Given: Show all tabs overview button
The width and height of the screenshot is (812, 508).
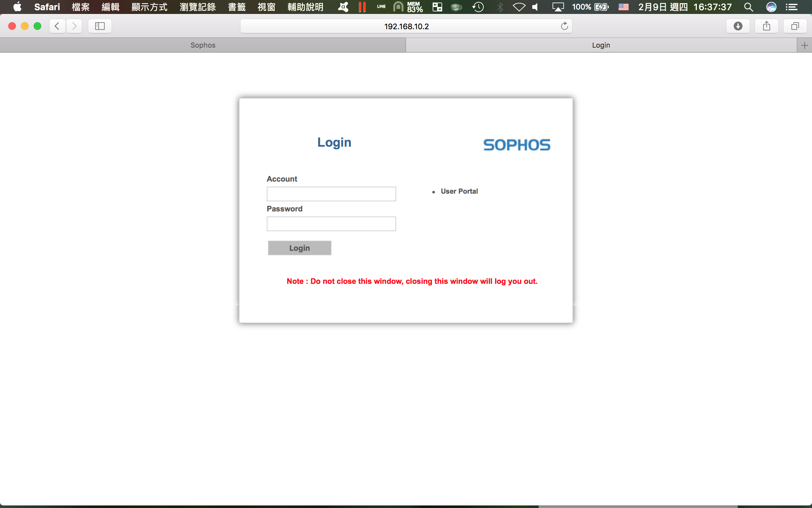Looking at the screenshot, I should pos(795,26).
